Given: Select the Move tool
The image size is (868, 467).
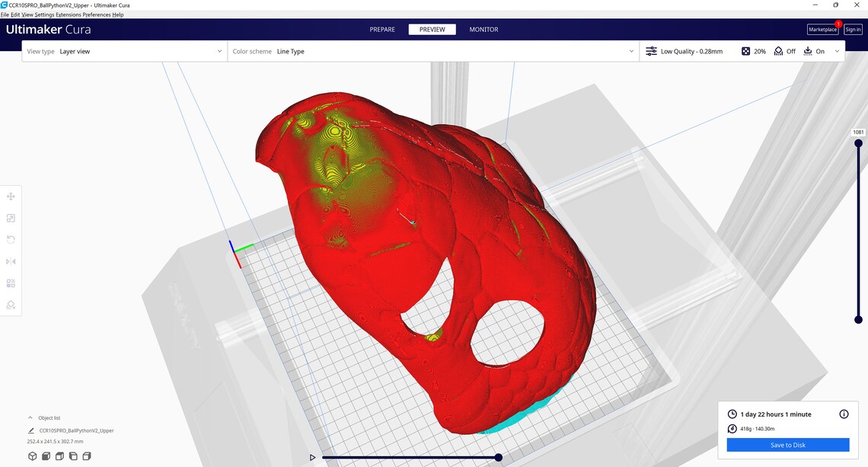Looking at the screenshot, I should point(11,196).
